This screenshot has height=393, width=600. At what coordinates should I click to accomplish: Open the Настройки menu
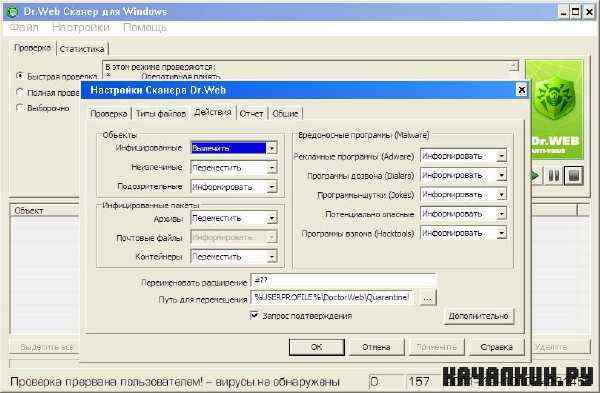81,28
